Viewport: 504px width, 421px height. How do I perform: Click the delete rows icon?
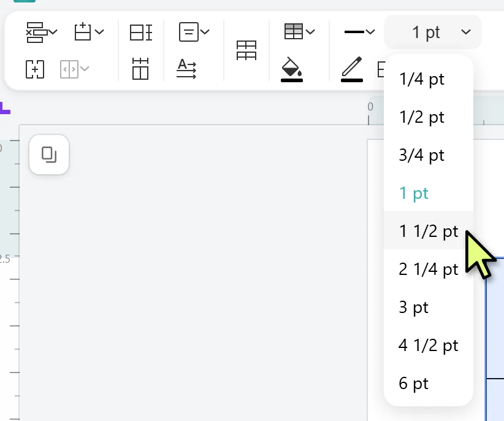(36, 32)
